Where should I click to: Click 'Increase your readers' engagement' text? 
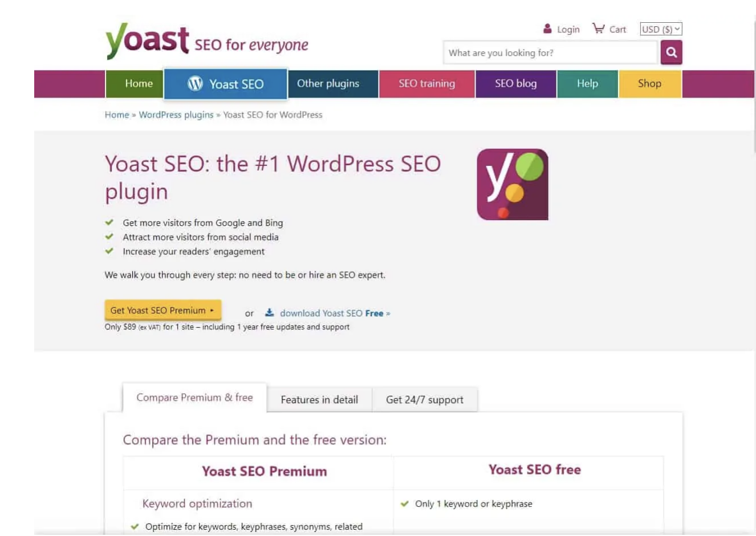[194, 251]
